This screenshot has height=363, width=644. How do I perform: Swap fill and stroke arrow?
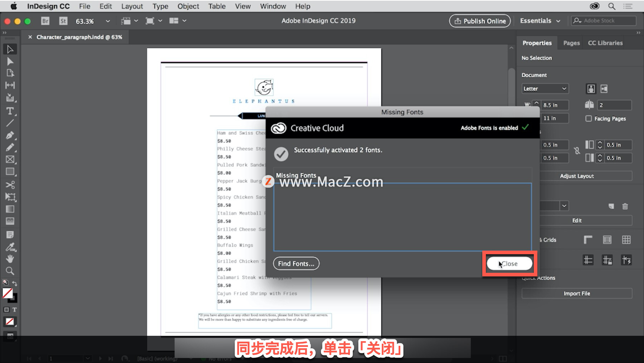tap(14, 283)
